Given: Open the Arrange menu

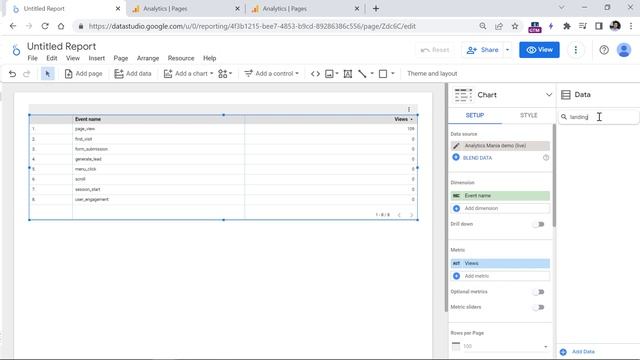Looking at the screenshot, I should point(148,58).
